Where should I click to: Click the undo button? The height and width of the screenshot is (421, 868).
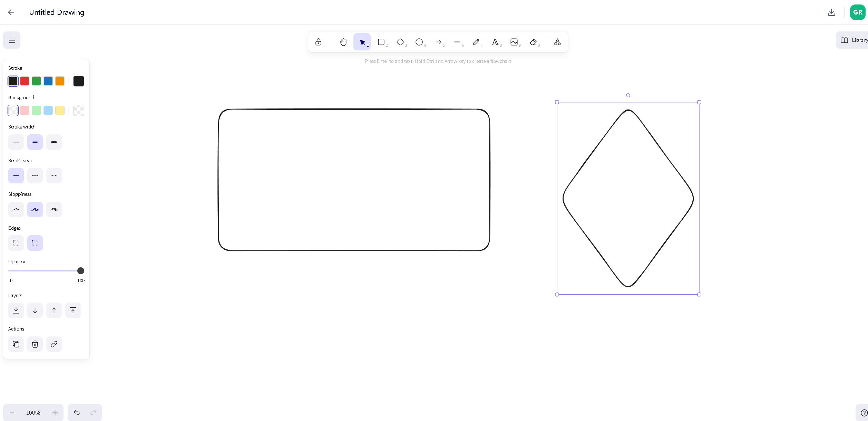click(77, 413)
